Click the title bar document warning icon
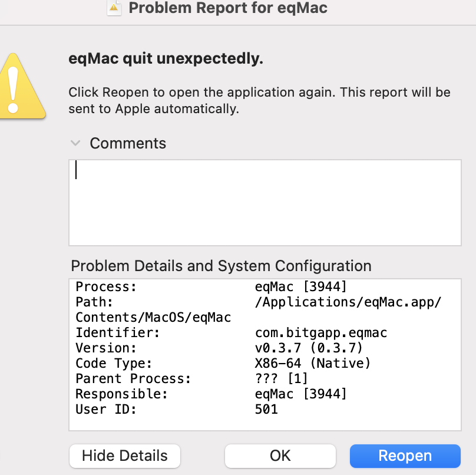Viewport: 476px width, 475px height. pyautogui.click(x=114, y=8)
